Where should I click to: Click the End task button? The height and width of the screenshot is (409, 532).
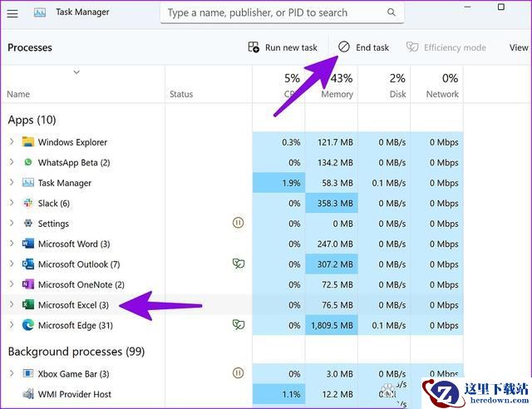tap(363, 47)
